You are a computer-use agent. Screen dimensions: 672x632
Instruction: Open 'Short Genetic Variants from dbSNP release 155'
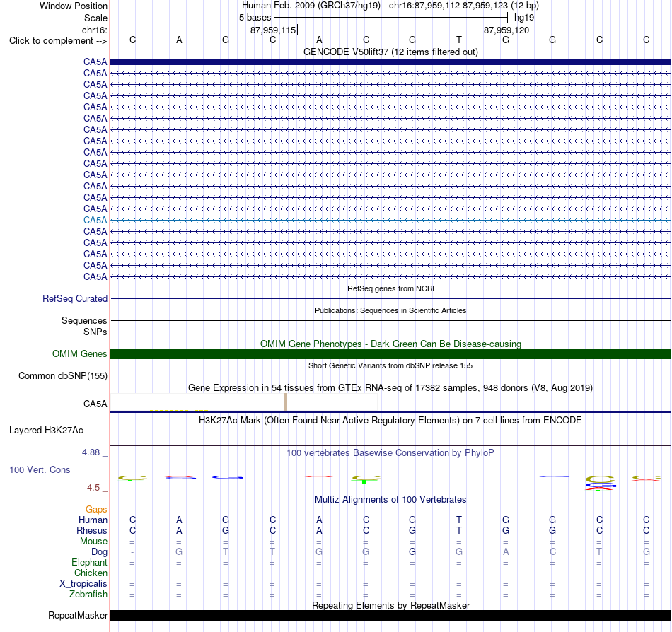(390, 365)
